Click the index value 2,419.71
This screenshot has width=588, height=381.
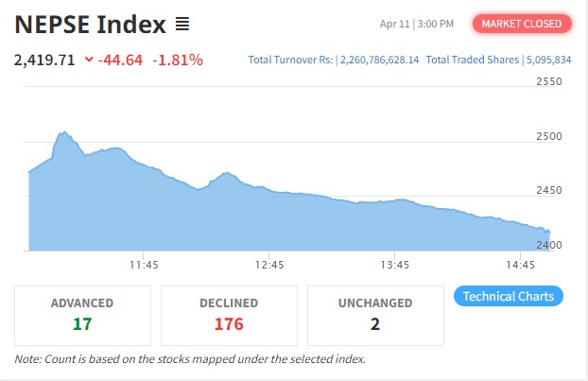tap(44, 61)
